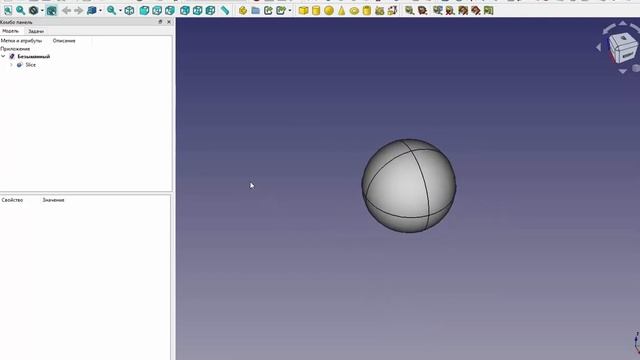
Task: Rotate view up with navigation cube arrow
Action: 622,23
